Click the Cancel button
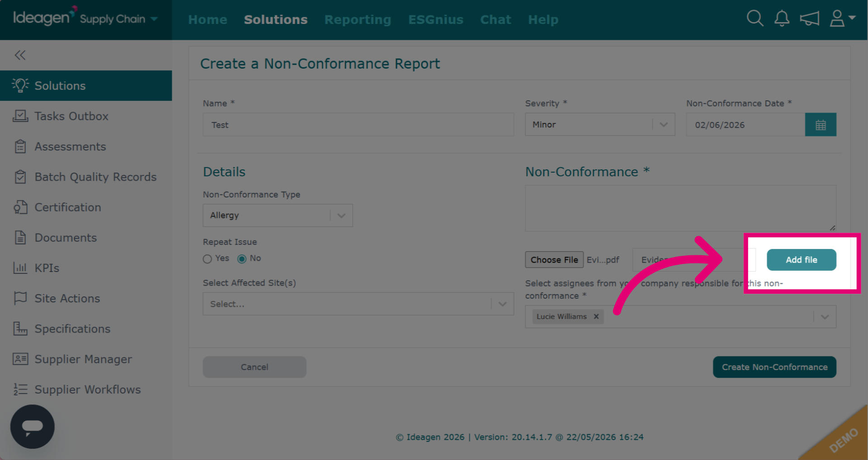This screenshot has width=868, height=460. (255, 367)
